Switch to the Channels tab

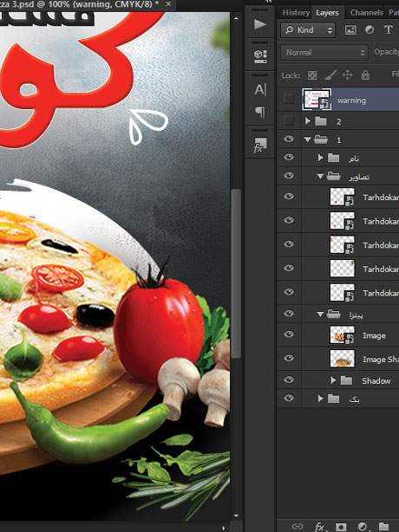366,12
